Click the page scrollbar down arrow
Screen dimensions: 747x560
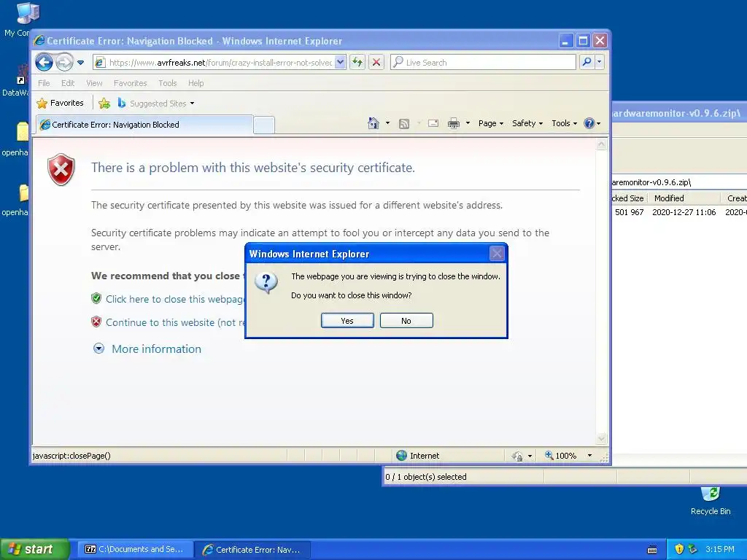pyautogui.click(x=602, y=438)
